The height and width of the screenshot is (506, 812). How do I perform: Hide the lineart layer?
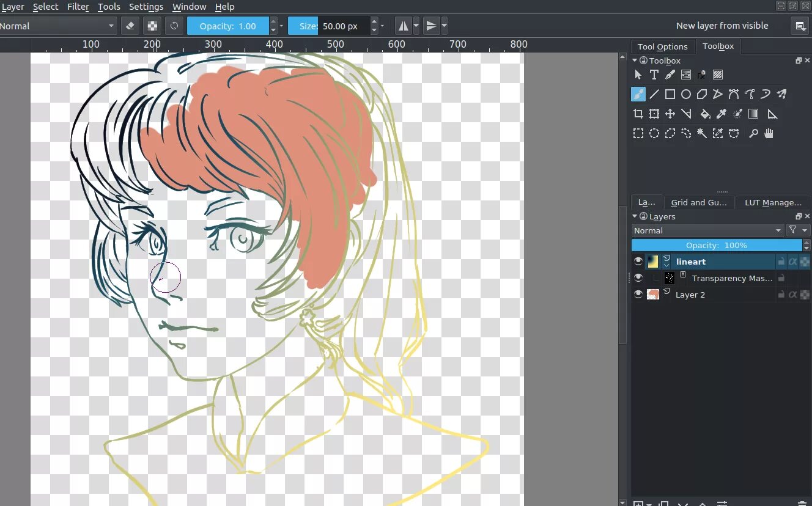coord(639,261)
